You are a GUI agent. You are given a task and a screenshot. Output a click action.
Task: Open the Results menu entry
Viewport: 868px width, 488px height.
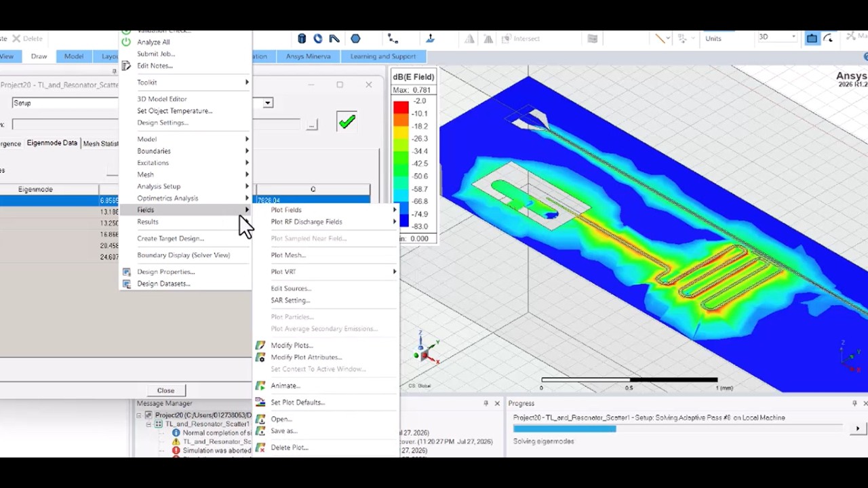[x=186, y=222]
